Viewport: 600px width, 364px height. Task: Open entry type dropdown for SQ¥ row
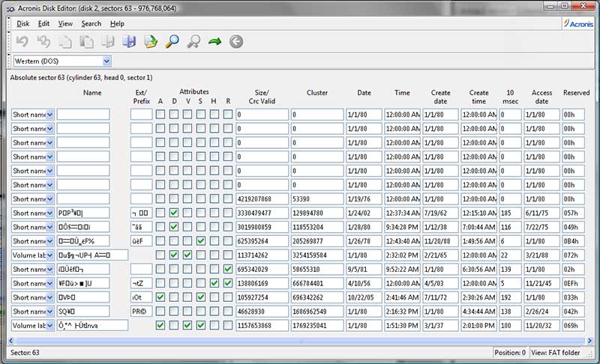49,312
